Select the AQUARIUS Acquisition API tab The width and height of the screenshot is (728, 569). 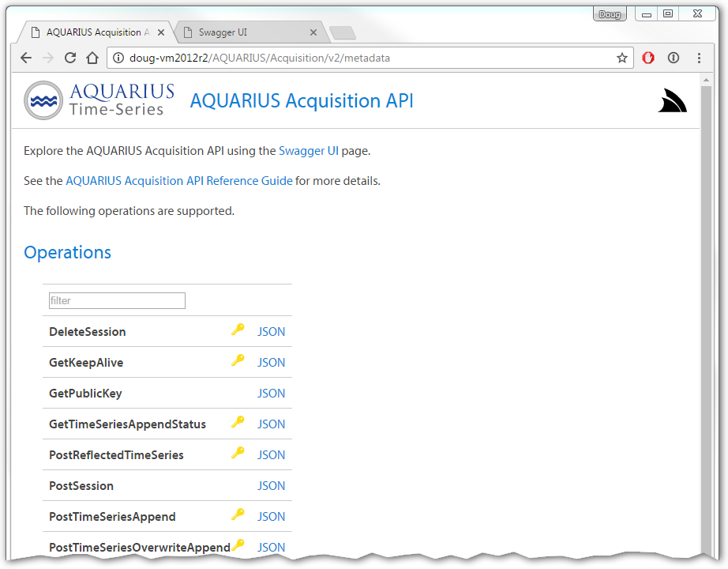click(95, 32)
